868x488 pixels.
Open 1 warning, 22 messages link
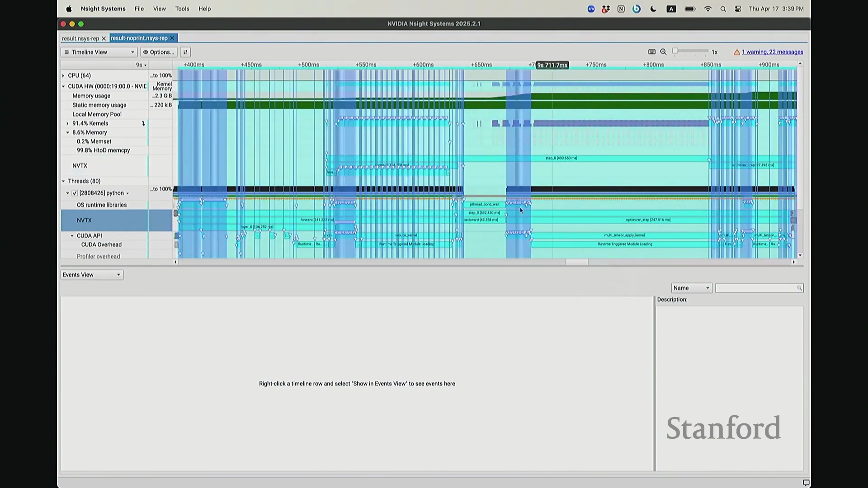[772, 52]
